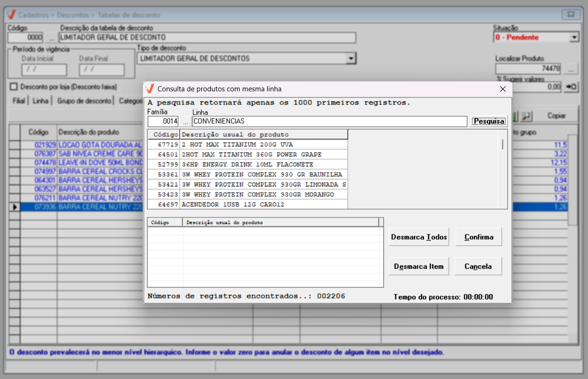Open Família lookup with ellipsis button

pos(185,121)
